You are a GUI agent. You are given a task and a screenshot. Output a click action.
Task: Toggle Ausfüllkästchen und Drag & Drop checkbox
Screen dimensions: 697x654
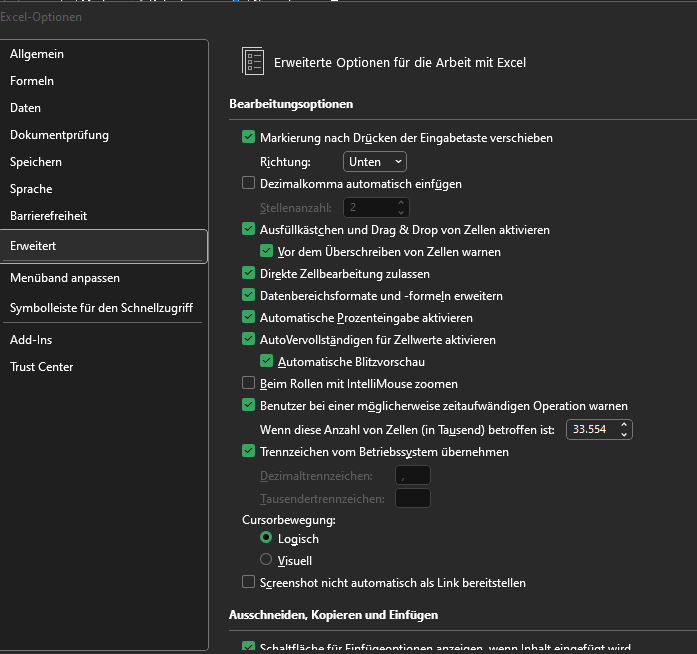tap(248, 229)
